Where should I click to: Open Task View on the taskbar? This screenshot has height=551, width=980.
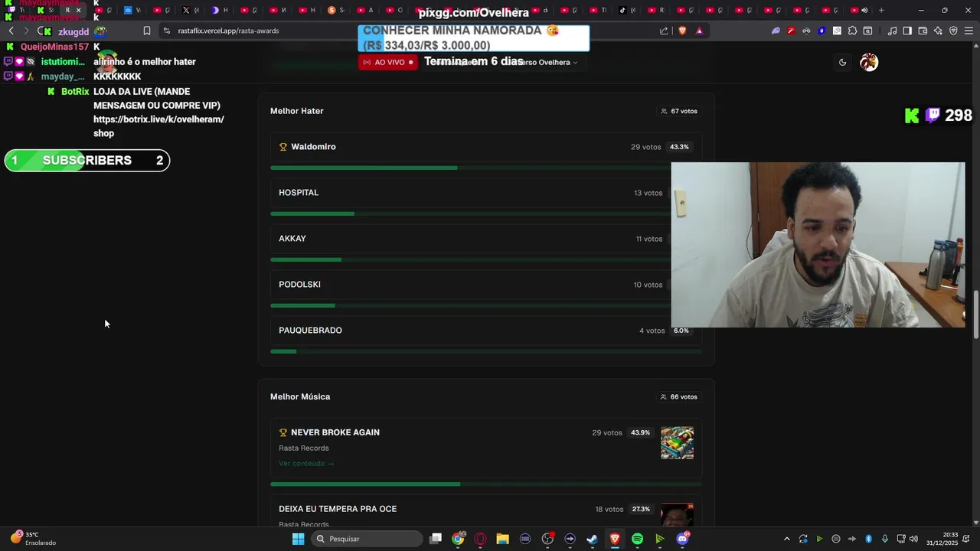click(x=436, y=539)
